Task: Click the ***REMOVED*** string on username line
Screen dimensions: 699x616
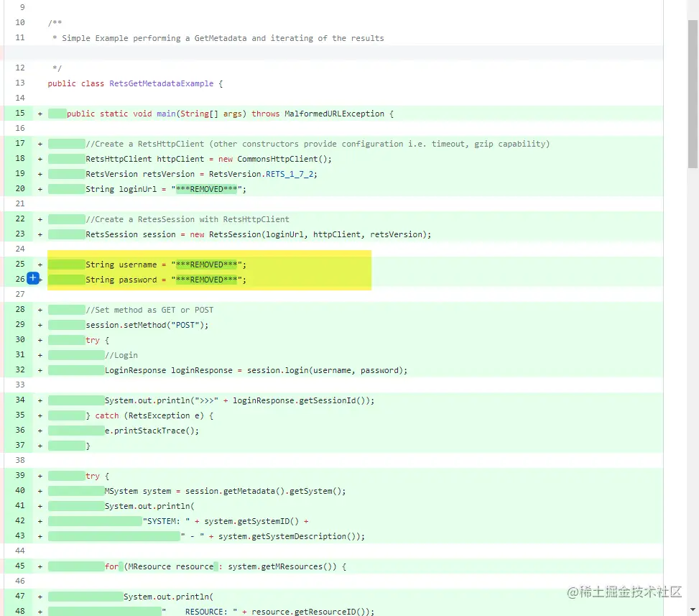Action: click(206, 265)
